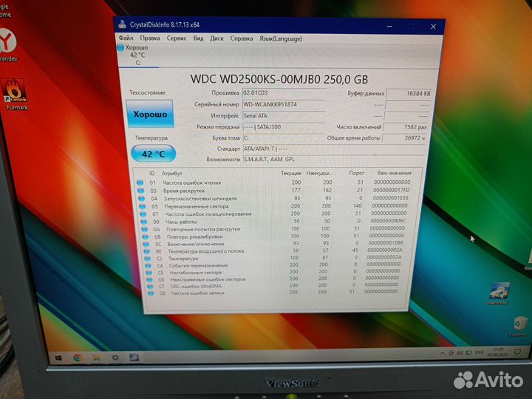Viewport: 532px width, 399px height.
Task: Click status icon for Частота ошибок позиционирования row
Action: point(143,214)
